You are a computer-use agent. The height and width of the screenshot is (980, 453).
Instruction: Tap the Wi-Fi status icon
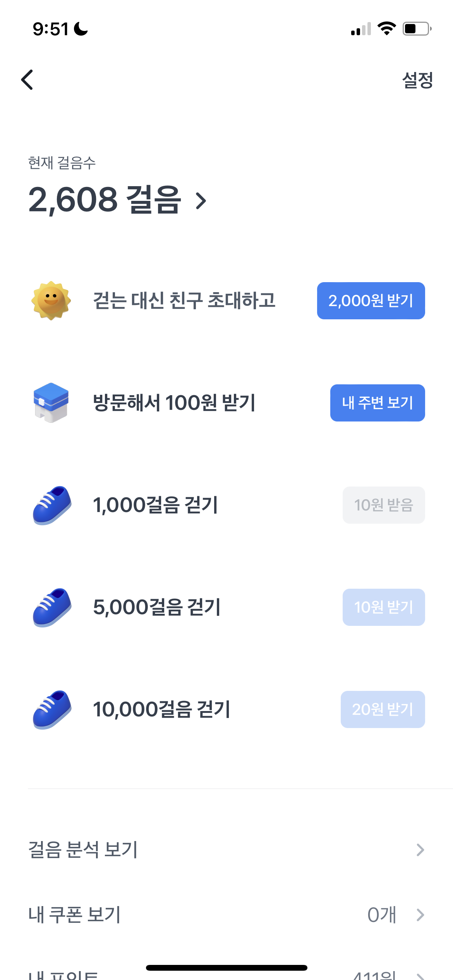pos(386,29)
